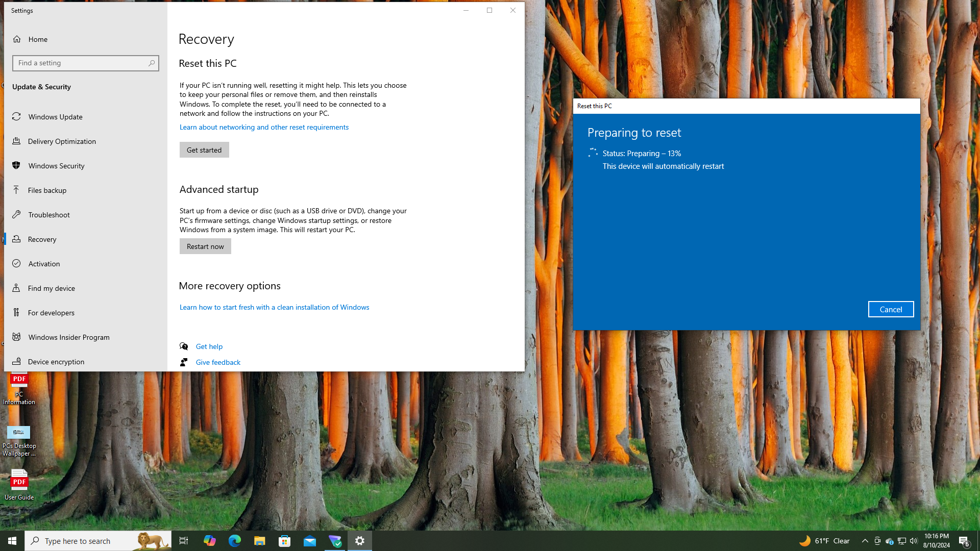Open the Windows Insider Program icon
Viewport: 980px width, 551px height.
(16, 337)
